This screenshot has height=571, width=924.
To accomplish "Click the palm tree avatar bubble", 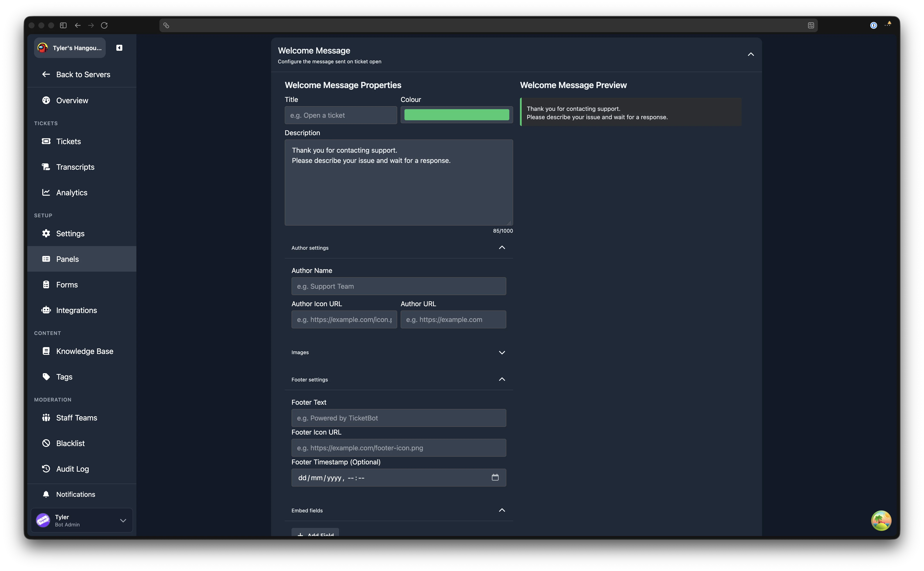I will pyautogui.click(x=881, y=520).
